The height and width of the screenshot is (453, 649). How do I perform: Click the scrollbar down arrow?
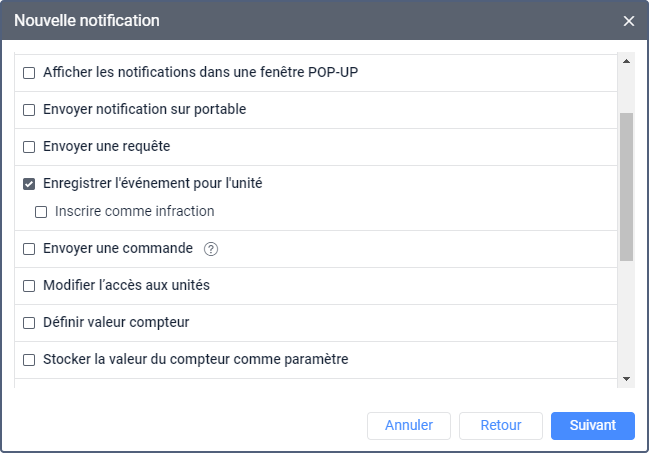tap(626, 379)
